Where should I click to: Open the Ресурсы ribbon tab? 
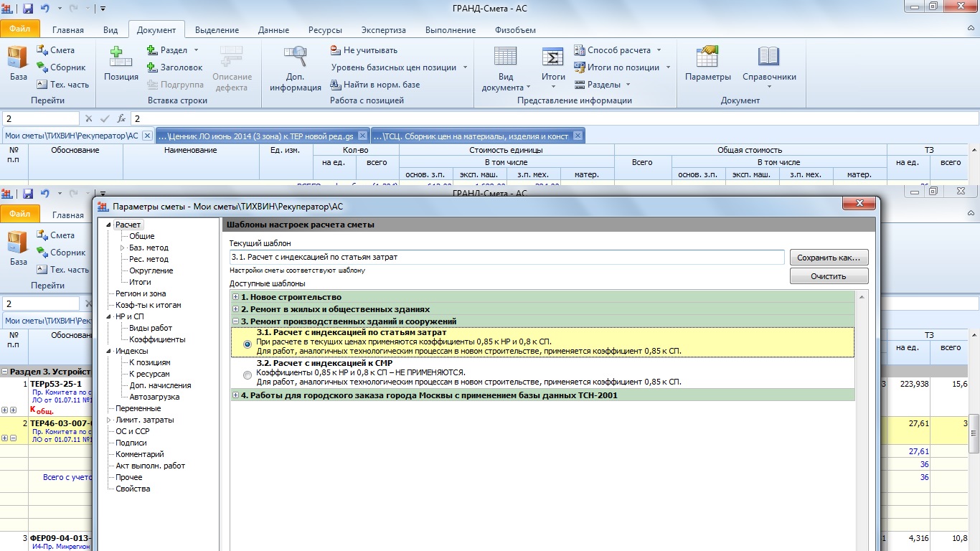tap(325, 30)
